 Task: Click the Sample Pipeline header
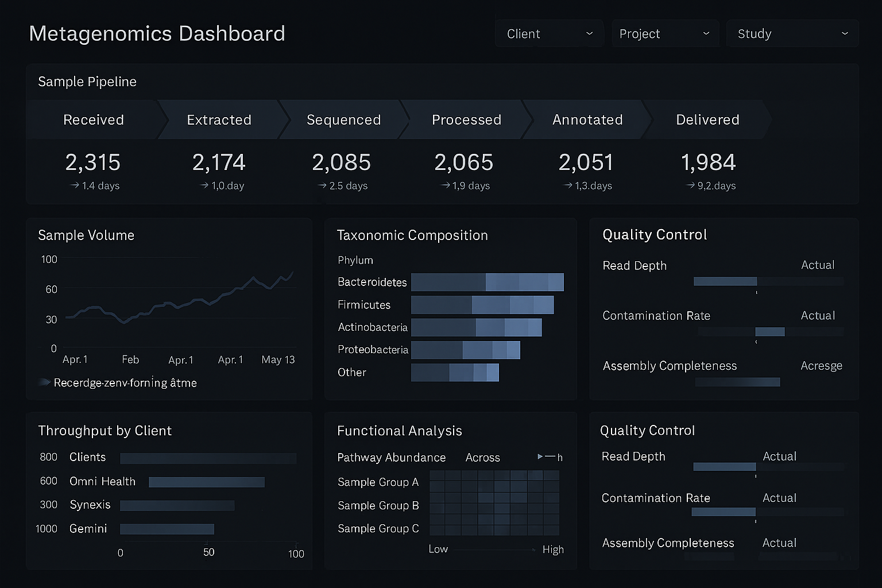point(87,82)
